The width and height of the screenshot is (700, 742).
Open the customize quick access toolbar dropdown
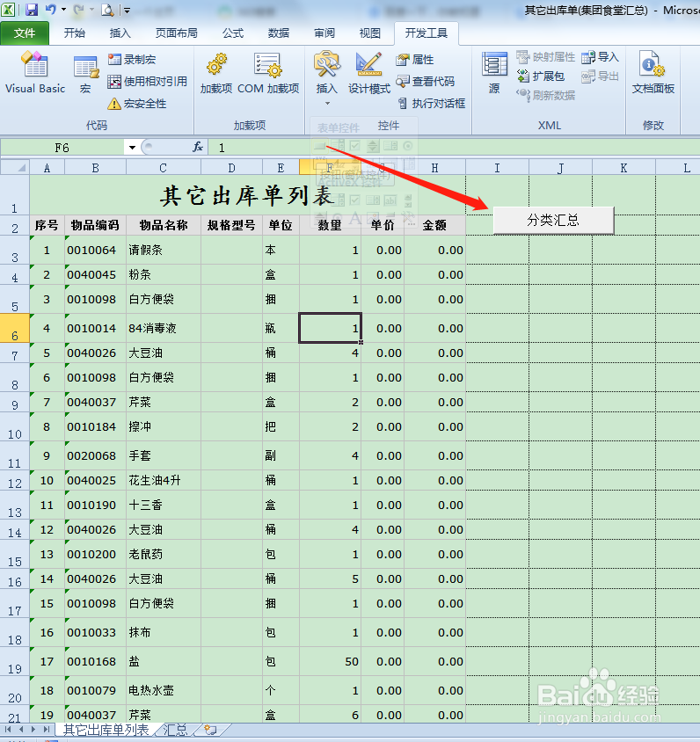coord(127,10)
